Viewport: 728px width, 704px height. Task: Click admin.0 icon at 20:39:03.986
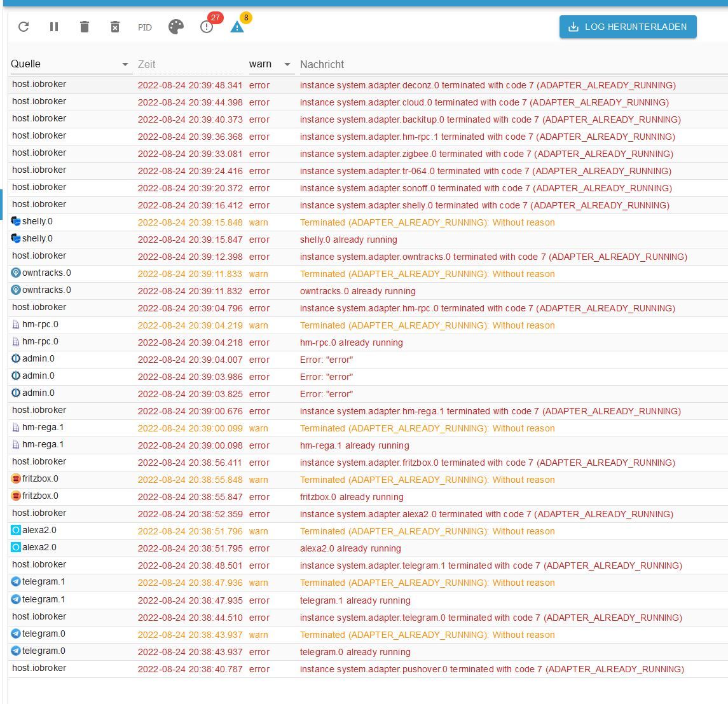point(16,376)
